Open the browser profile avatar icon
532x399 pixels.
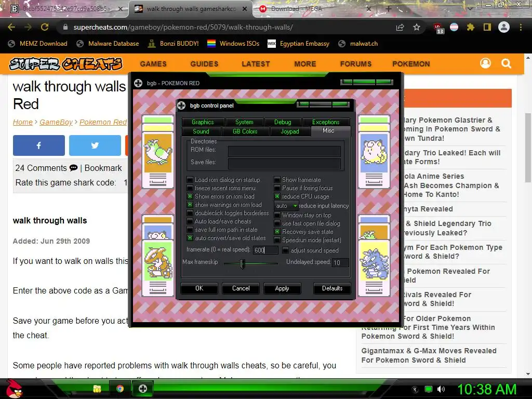(504, 27)
